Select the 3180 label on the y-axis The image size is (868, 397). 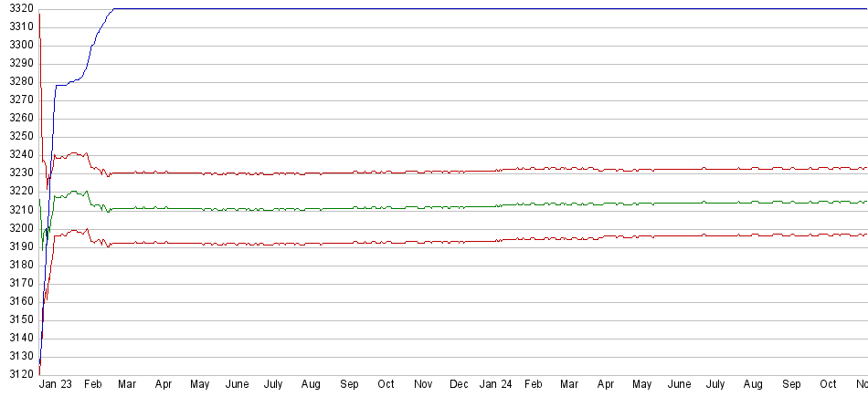(x=21, y=265)
